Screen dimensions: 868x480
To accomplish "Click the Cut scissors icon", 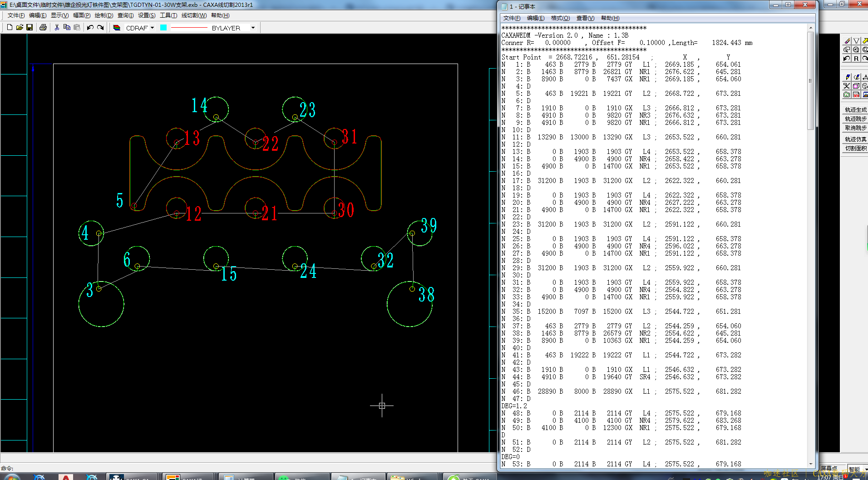I will pyautogui.click(x=57, y=28).
